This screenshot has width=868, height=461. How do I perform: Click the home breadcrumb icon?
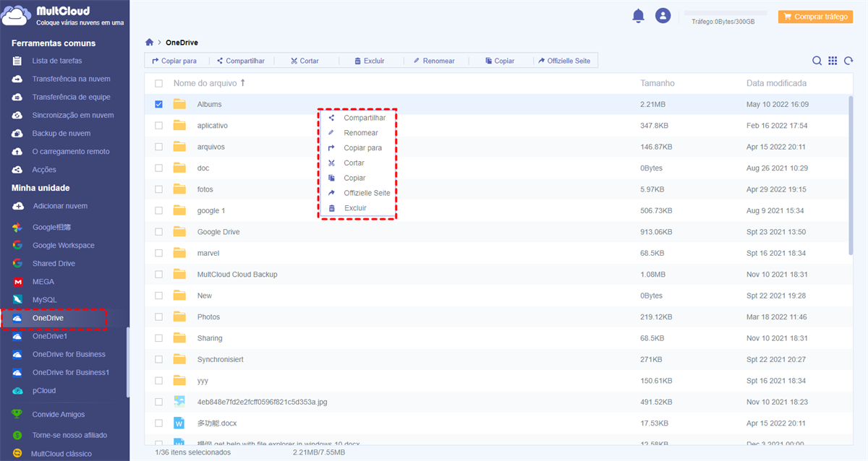pos(150,43)
